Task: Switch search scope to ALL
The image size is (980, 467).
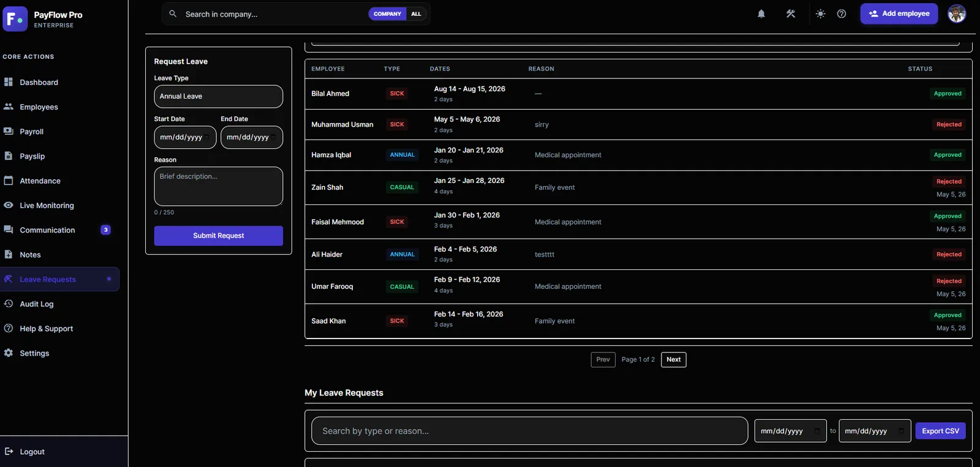Action: pos(417,13)
